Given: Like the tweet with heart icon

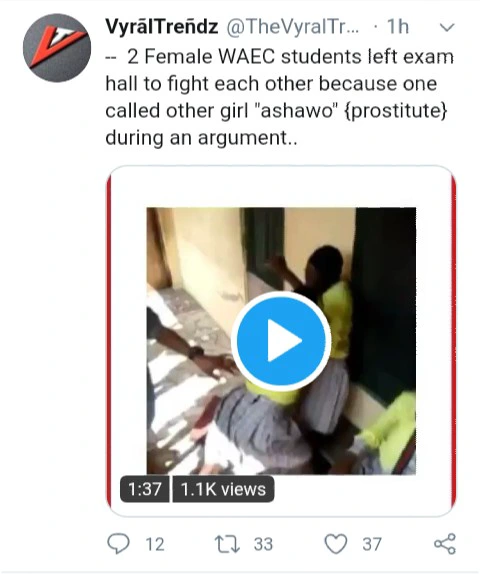Looking at the screenshot, I should click(336, 544).
